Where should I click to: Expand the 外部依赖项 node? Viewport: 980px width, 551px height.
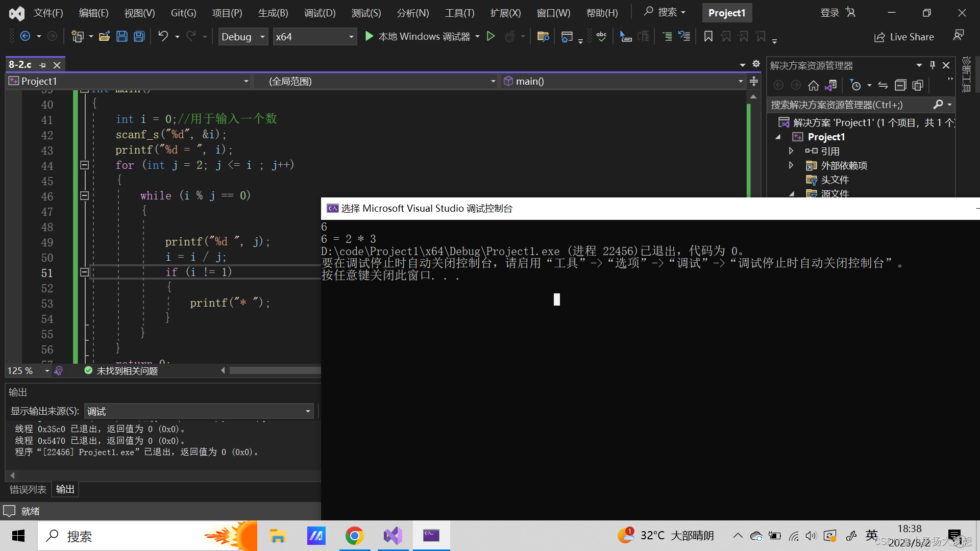(791, 165)
